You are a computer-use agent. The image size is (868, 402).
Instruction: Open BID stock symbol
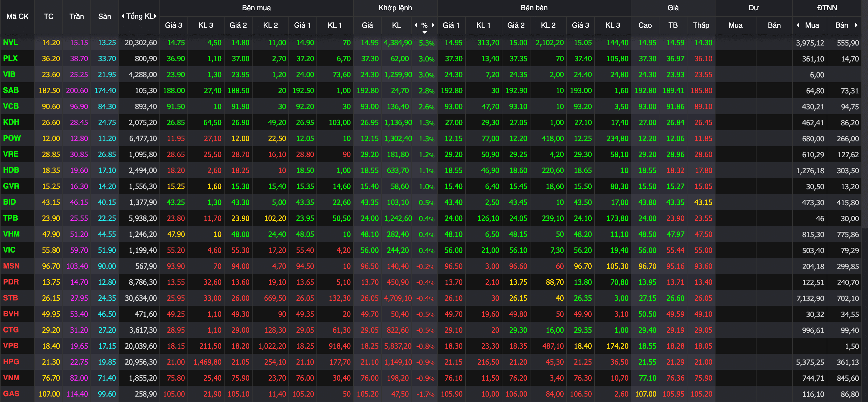(x=9, y=202)
